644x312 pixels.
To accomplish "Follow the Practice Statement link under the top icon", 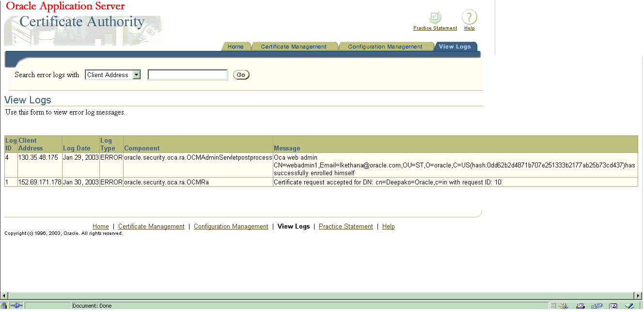I will 435,28.
